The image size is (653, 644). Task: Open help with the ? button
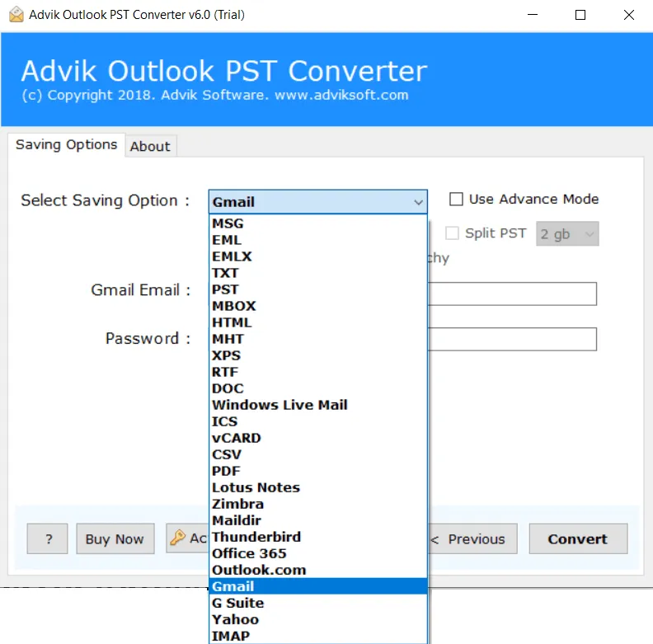(48, 539)
